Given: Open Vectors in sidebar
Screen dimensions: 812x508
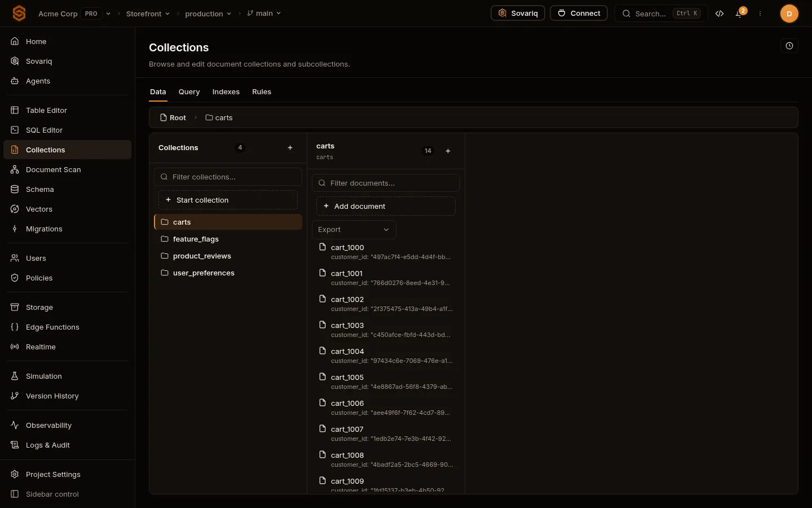Looking at the screenshot, I should [68, 209].
